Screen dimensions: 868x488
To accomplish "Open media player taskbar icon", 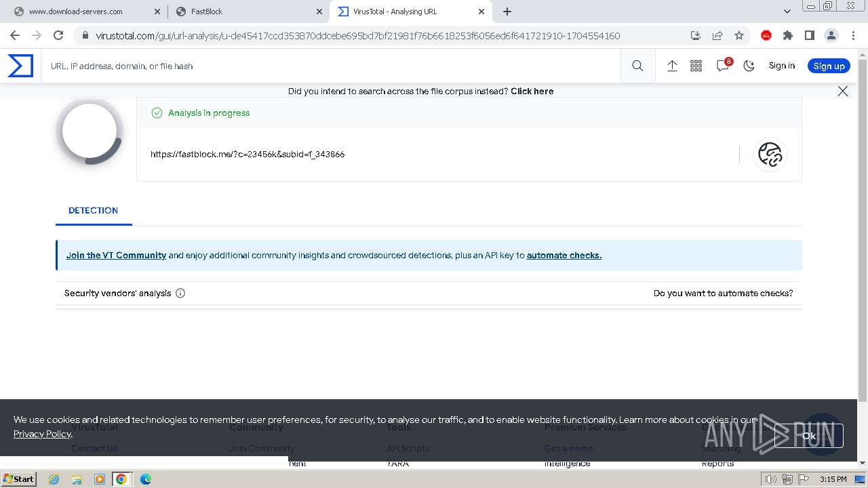I will tap(99, 479).
